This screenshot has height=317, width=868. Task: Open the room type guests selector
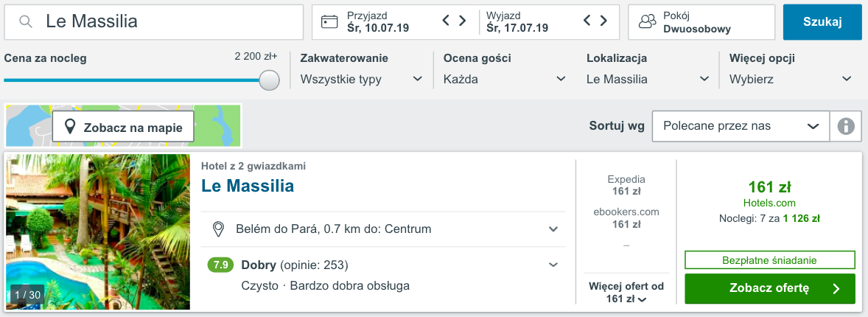pos(701,22)
